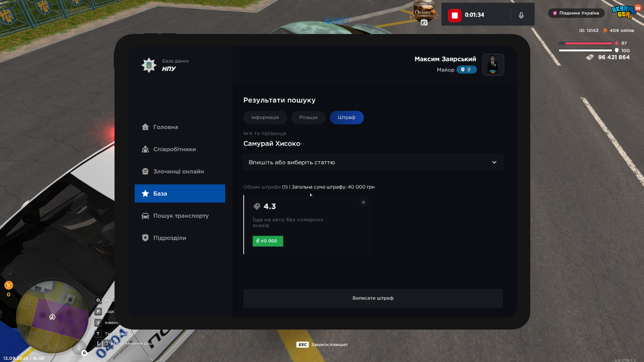Click the ESC Закрити планшет hint
The image size is (644, 362).
[322, 345]
